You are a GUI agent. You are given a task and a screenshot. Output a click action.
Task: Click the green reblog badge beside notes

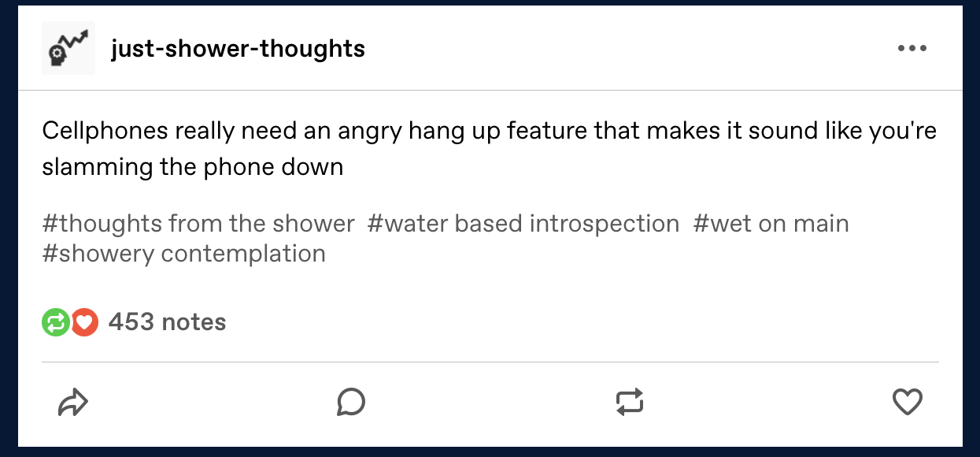55,322
